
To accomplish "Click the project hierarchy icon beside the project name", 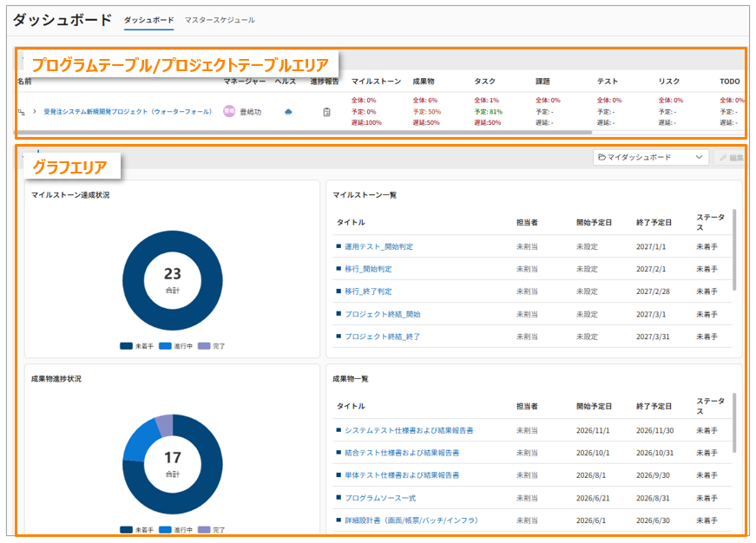I will point(22,112).
